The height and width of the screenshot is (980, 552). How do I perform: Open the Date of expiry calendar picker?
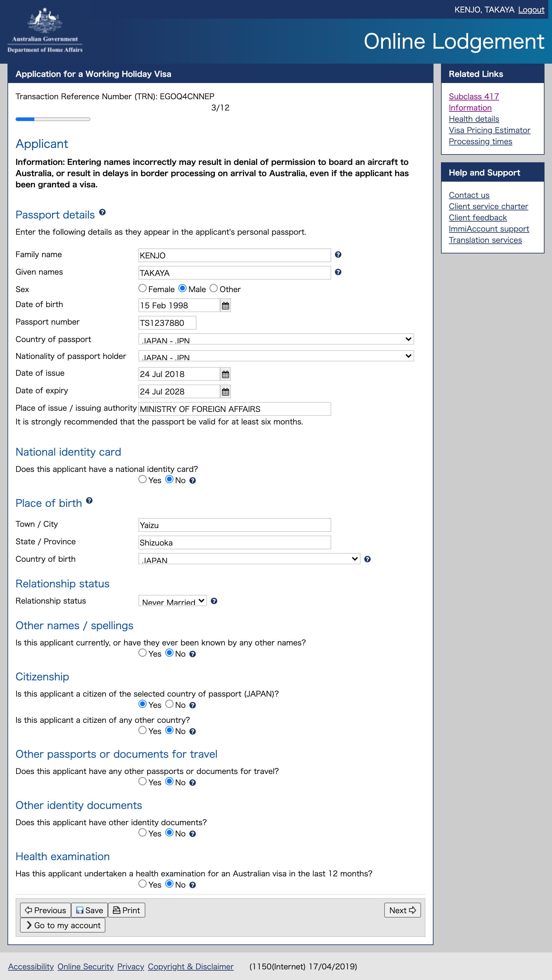point(225,392)
